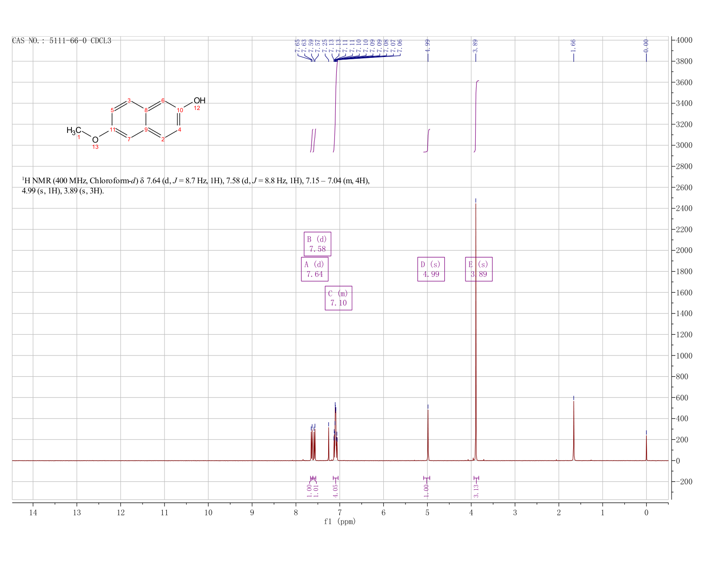The width and height of the screenshot is (728, 563).
Task: Select multiplet box E (s) 3.89
Action: [x=479, y=269]
